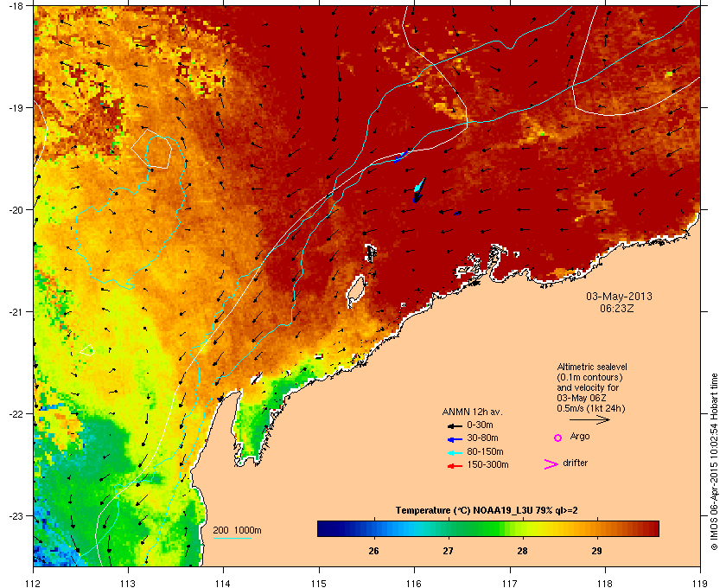Viewport: 726px width, 588px height.
Task: Click the '115' longitude axis label
Action: 319,583
